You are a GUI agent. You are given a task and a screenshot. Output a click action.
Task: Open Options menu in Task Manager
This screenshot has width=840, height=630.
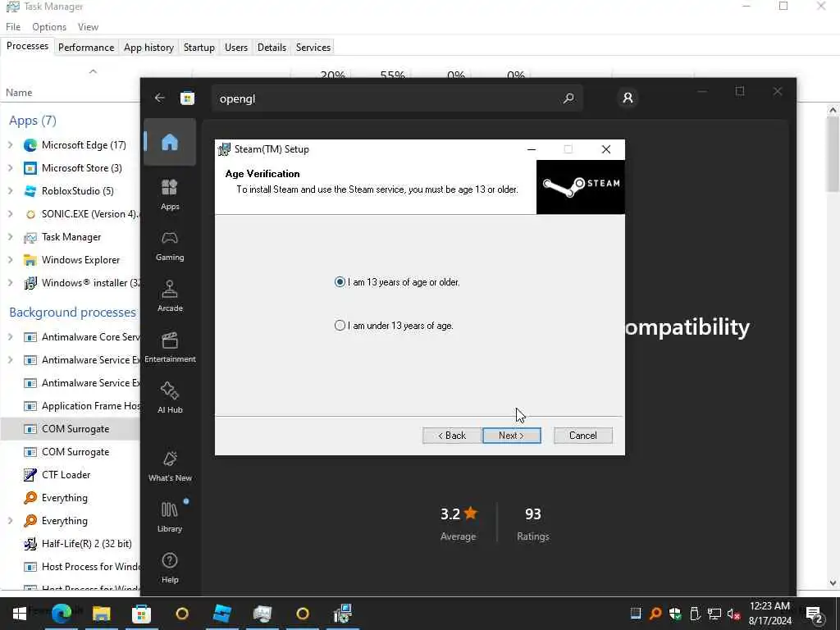[x=49, y=27]
